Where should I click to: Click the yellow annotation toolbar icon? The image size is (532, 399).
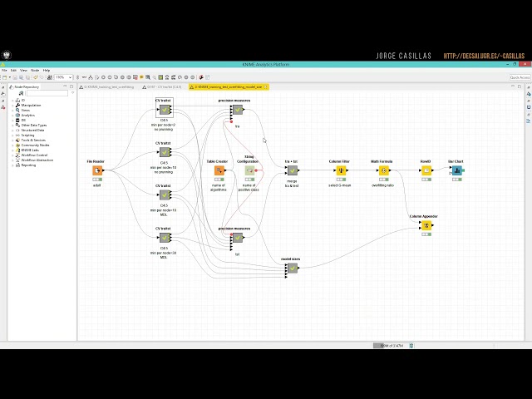pyautogui.click(x=141, y=77)
